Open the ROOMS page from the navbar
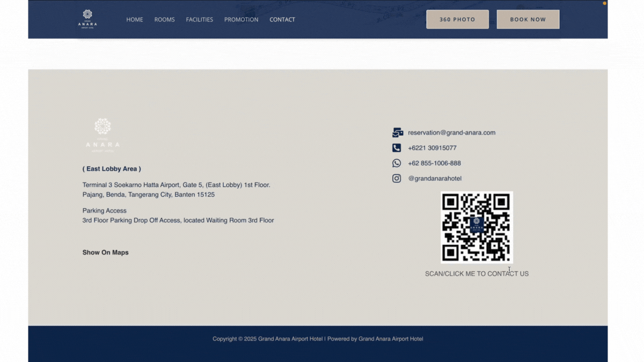The image size is (644, 362). [164, 19]
